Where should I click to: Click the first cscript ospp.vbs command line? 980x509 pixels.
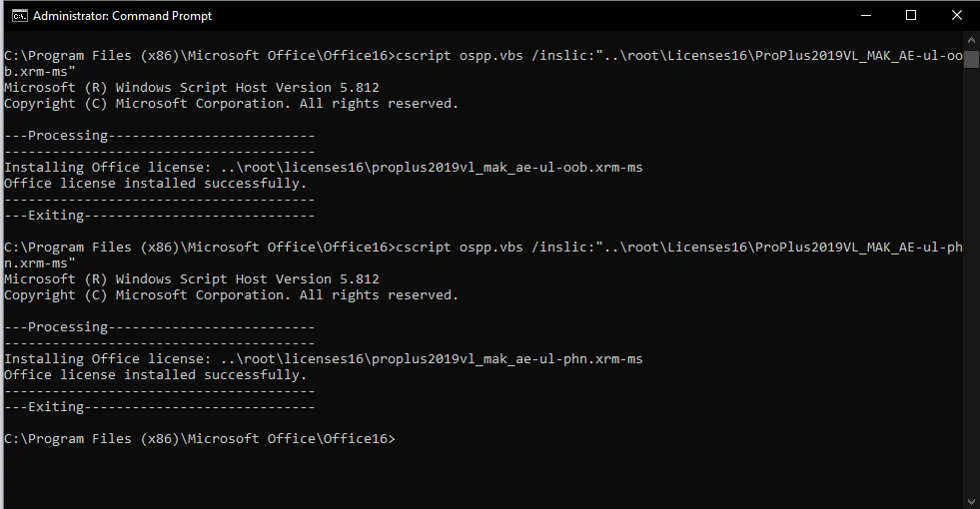click(x=484, y=63)
